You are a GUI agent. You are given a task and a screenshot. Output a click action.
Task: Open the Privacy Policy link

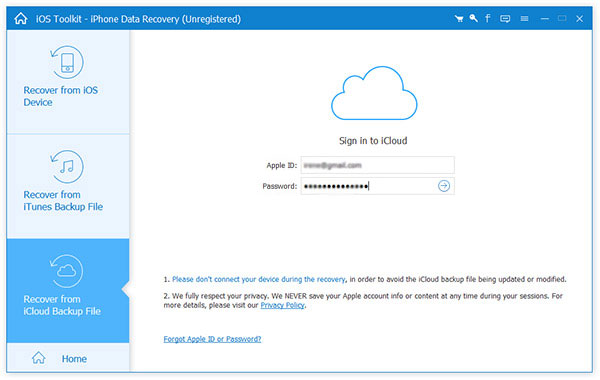click(x=282, y=305)
